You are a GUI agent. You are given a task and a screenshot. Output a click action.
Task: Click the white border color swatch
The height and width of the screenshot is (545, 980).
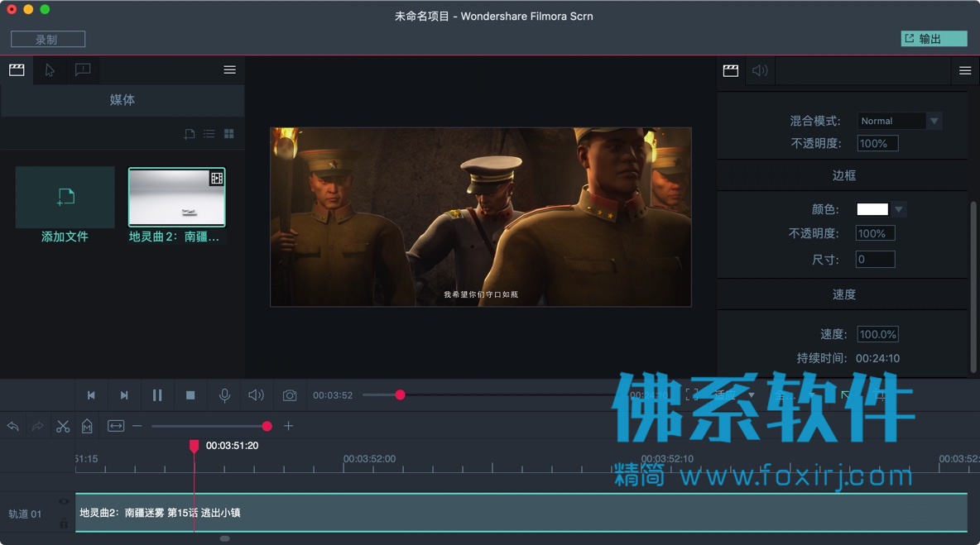(872, 209)
